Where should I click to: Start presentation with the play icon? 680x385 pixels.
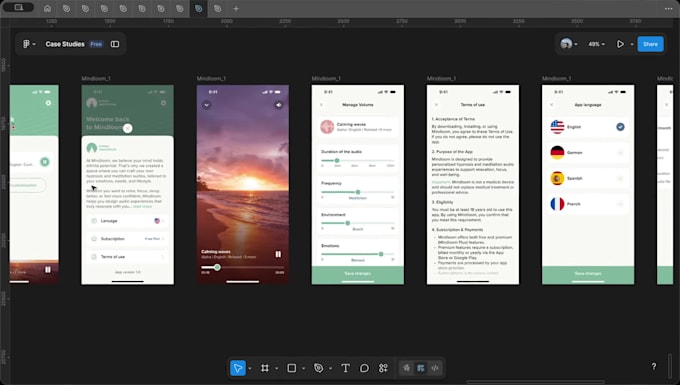(620, 44)
